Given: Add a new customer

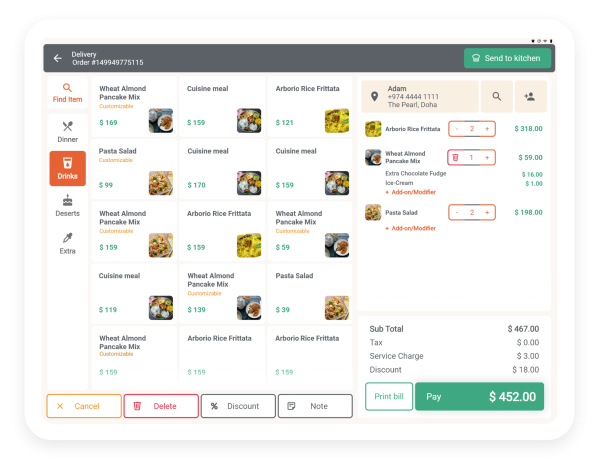Looking at the screenshot, I should tap(530, 96).
